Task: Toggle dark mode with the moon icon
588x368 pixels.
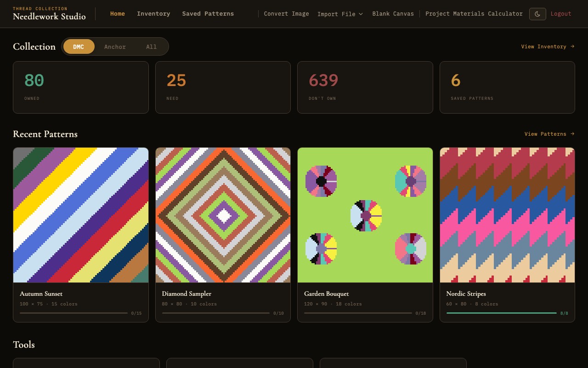Action: click(x=537, y=14)
